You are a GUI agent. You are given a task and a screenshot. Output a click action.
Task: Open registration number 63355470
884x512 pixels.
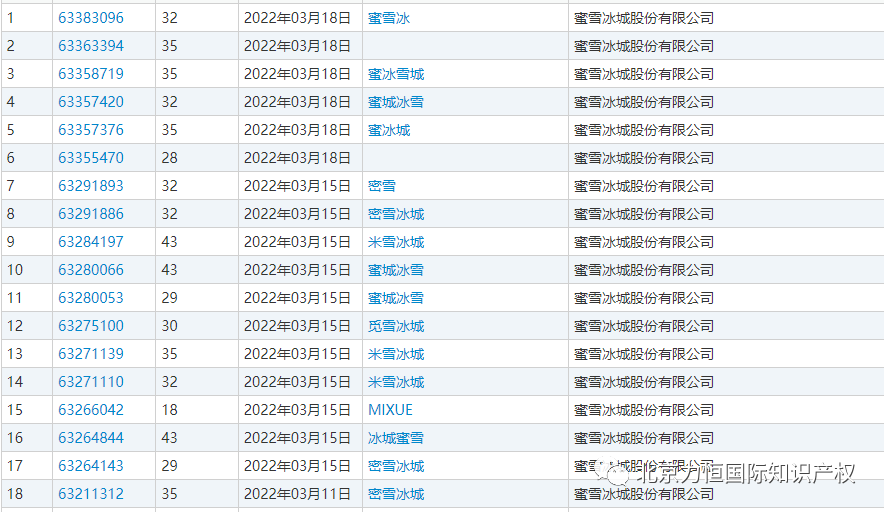(91, 158)
